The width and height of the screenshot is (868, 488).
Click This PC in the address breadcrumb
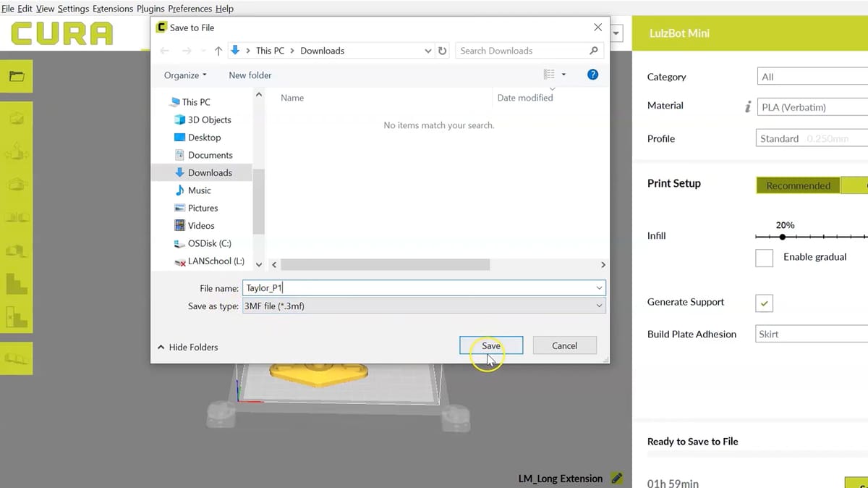coord(270,51)
